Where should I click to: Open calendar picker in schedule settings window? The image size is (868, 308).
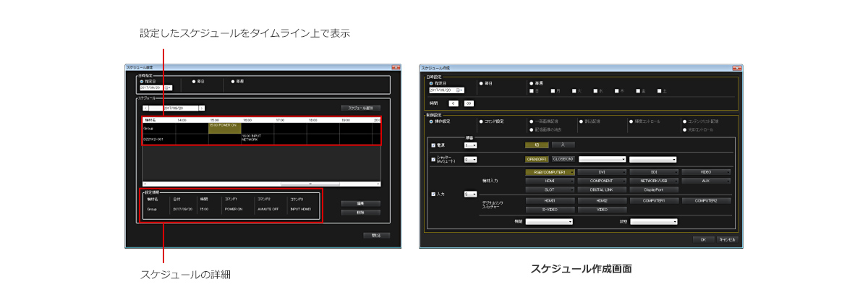pos(169,87)
